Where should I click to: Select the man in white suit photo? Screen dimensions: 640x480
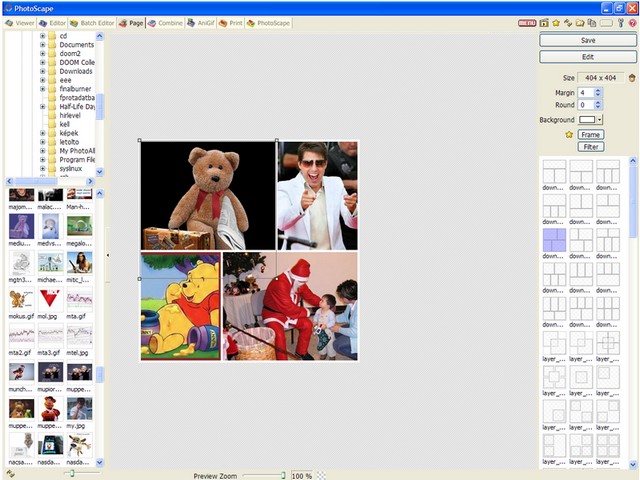click(x=318, y=196)
